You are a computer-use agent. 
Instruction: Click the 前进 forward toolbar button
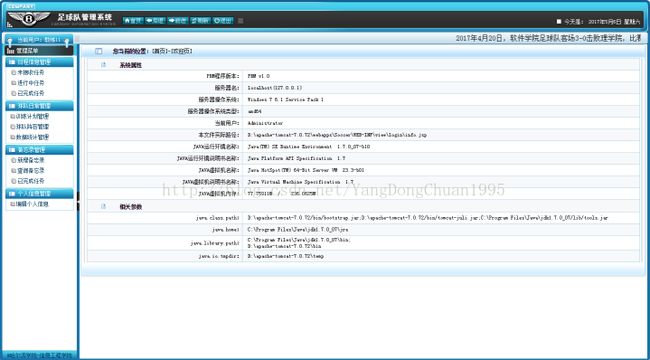coord(177,20)
